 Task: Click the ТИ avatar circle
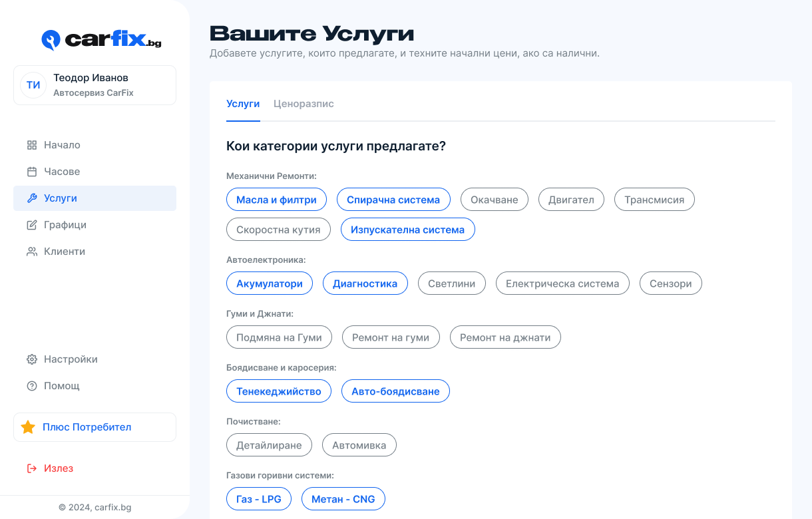point(33,85)
